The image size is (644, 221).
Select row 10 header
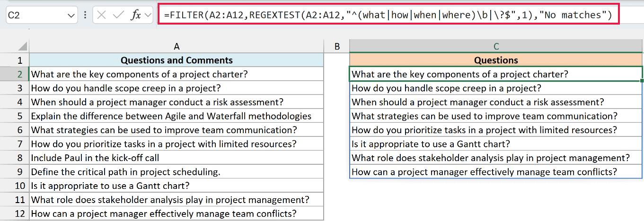pyautogui.click(x=15, y=186)
